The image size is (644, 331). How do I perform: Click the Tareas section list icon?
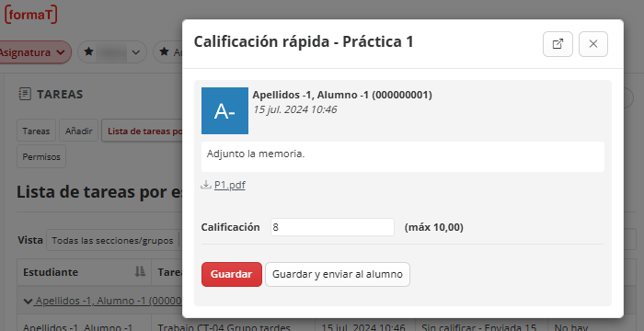pyautogui.click(x=25, y=94)
